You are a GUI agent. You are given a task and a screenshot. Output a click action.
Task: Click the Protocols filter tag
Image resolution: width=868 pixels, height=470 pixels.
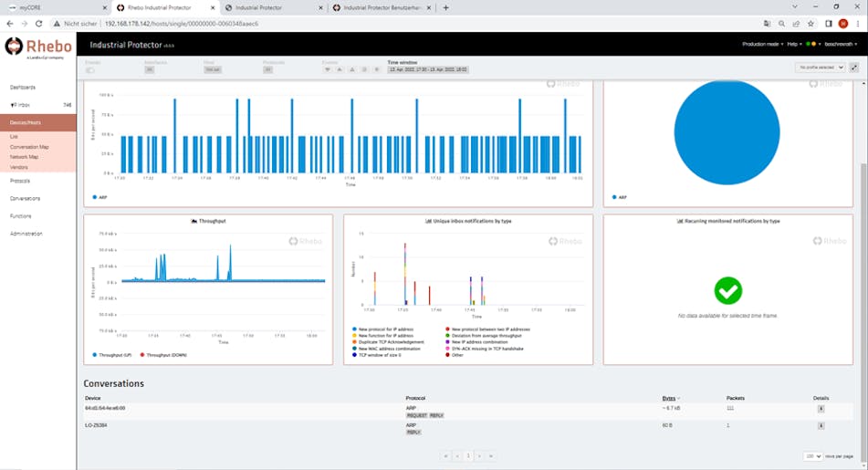click(268, 69)
